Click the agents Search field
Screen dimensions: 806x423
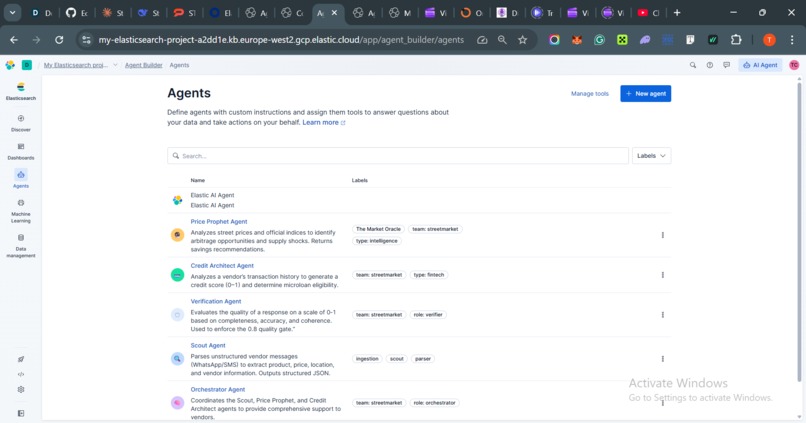tap(398, 156)
